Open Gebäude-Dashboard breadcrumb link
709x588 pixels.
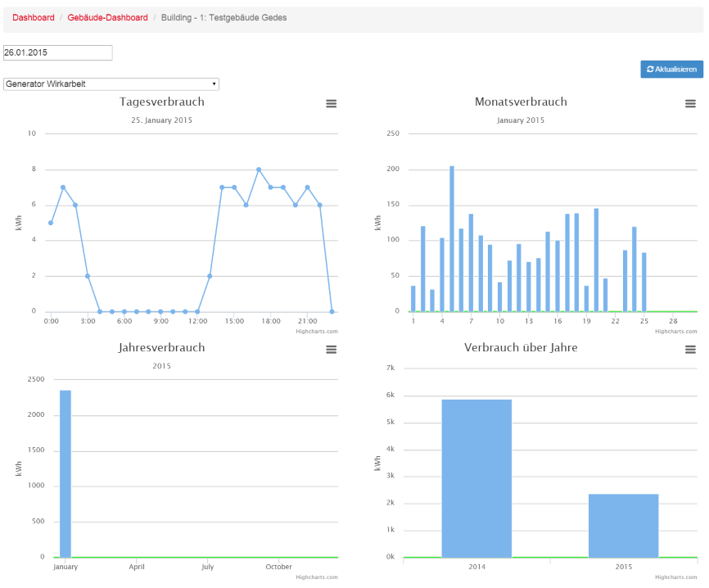click(107, 17)
